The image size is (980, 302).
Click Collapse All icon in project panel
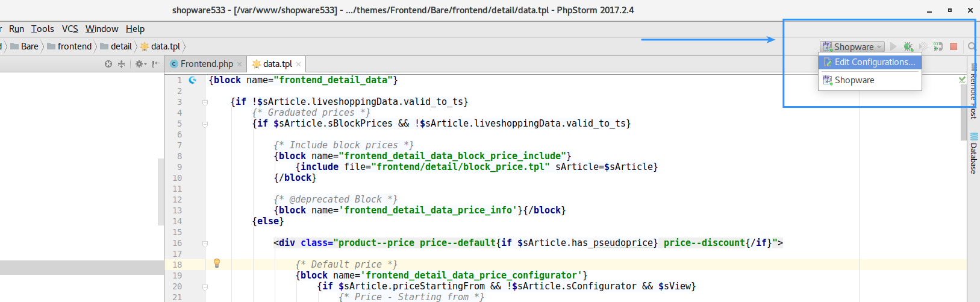click(121, 64)
